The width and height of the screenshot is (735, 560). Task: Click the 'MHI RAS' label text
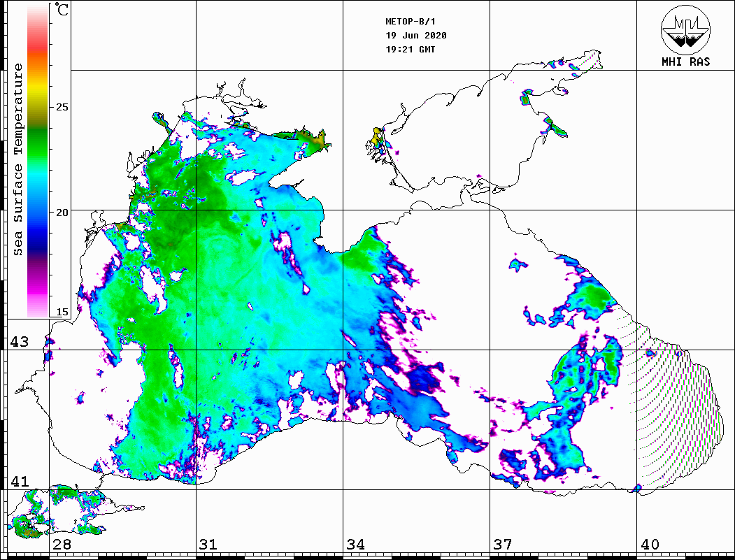pos(686,62)
